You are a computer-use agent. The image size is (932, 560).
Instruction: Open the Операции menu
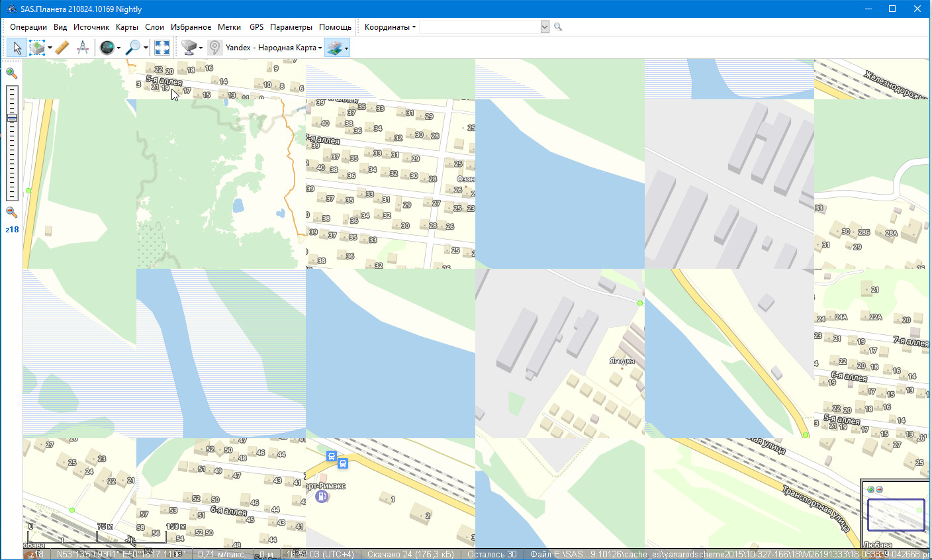(x=28, y=27)
